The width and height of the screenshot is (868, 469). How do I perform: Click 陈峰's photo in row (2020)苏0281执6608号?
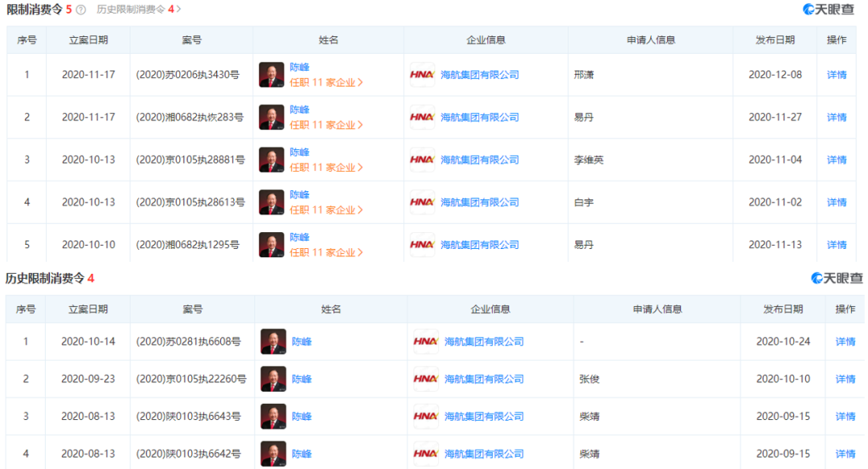273,342
